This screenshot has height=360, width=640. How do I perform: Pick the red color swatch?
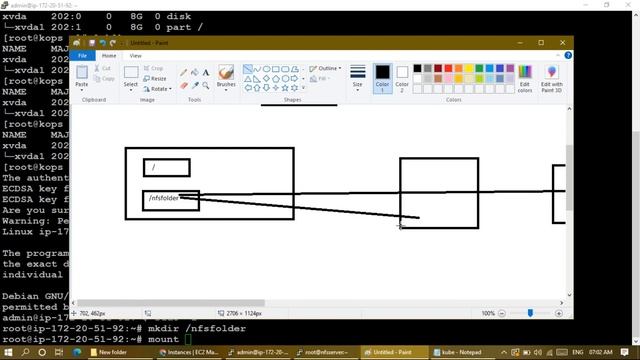pyautogui.click(x=448, y=68)
